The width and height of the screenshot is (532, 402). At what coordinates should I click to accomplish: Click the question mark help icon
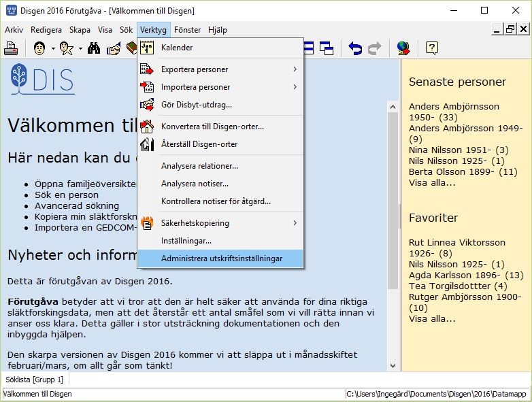pyautogui.click(x=432, y=48)
